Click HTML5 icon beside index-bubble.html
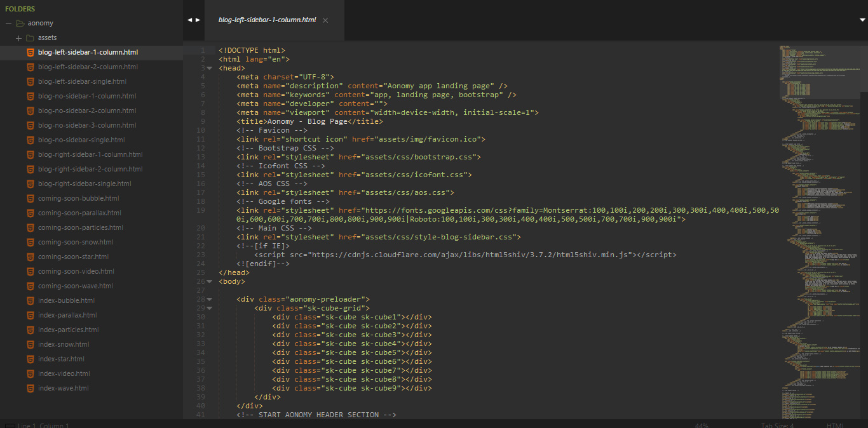This screenshot has height=428, width=868. tap(30, 300)
